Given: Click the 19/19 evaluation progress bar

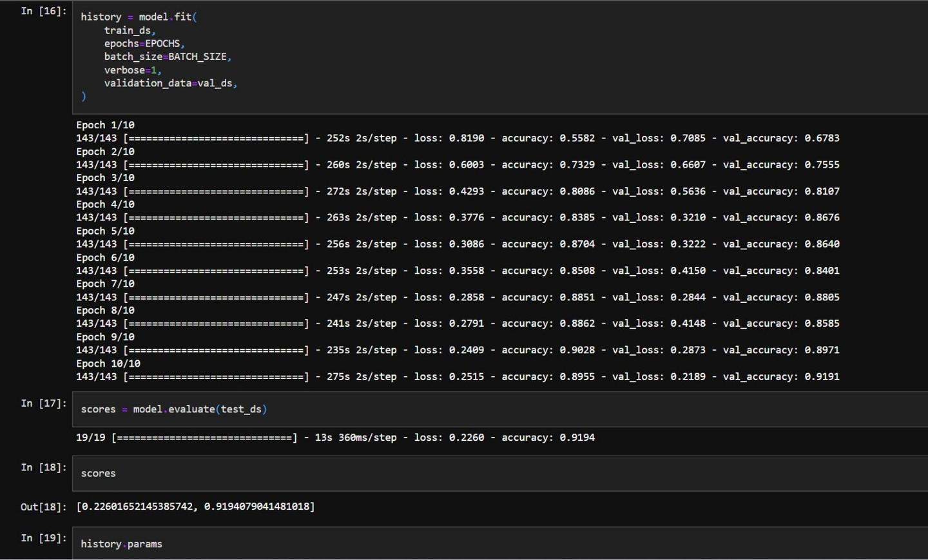Looking at the screenshot, I should click(204, 438).
